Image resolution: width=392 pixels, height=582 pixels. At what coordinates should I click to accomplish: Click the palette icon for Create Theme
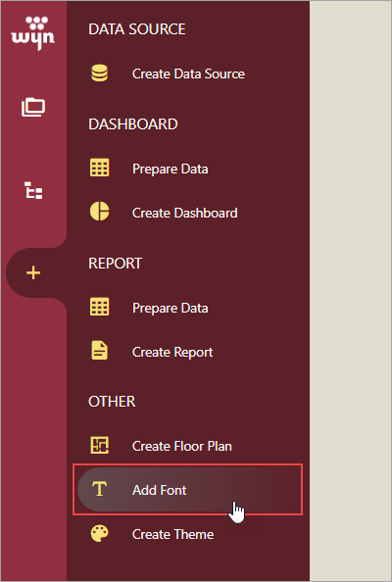pyautogui.click(x=100, y=534)
